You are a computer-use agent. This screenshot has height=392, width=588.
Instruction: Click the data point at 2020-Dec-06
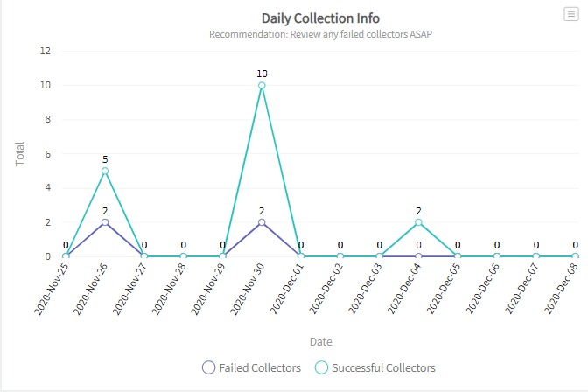[497, 256]
